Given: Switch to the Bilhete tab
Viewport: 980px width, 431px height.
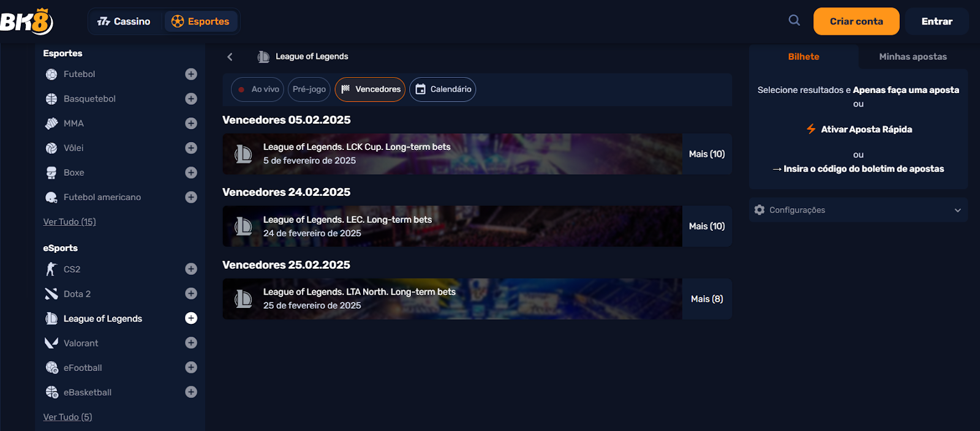Looking at the screenshot, I should [804, 56].
